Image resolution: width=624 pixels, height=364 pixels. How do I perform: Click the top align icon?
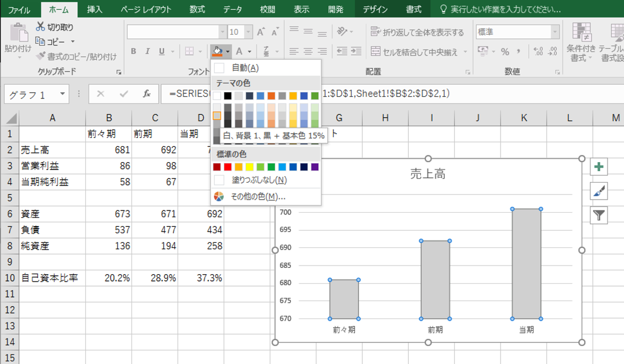click(294, 31)
